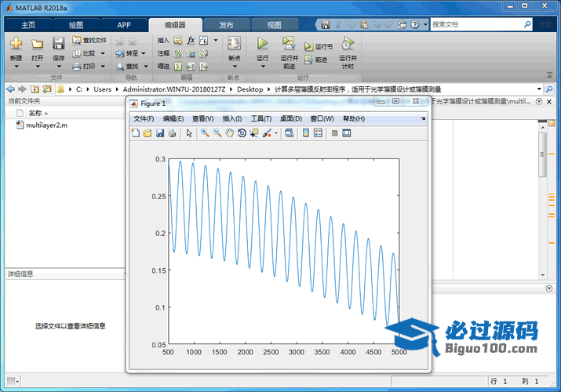
Task: Activate the Zoom Out magnifier tool
Action: click(x=217, y=133)
